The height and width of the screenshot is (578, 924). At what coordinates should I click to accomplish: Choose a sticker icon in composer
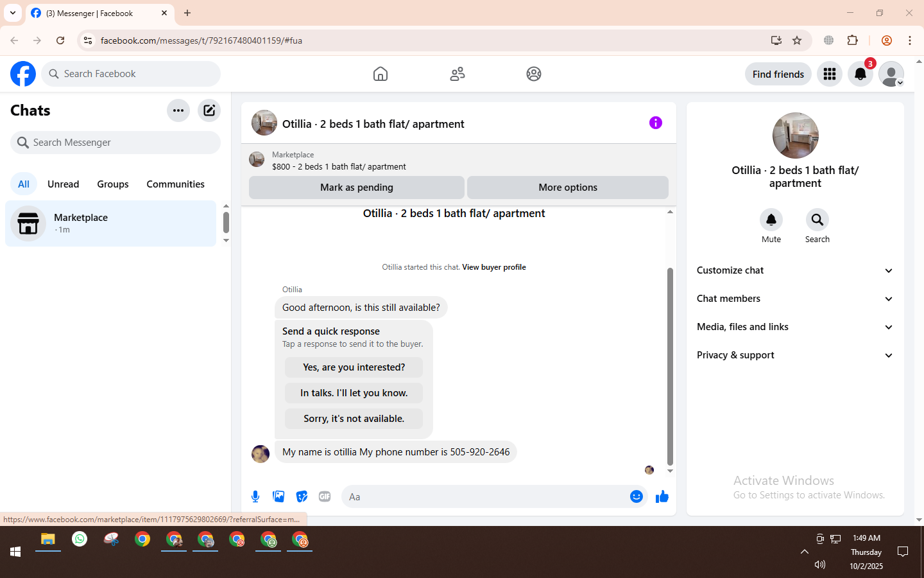point(302,496)
